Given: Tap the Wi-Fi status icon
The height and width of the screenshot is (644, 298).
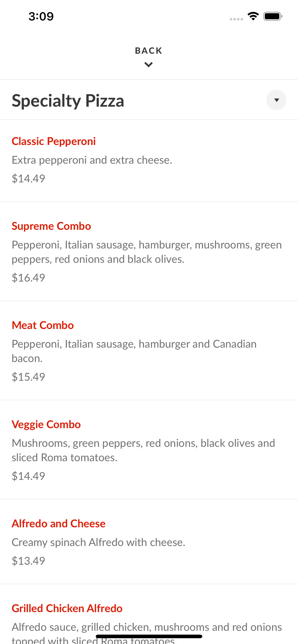Looking at the screenshot, I should [253, 16].
